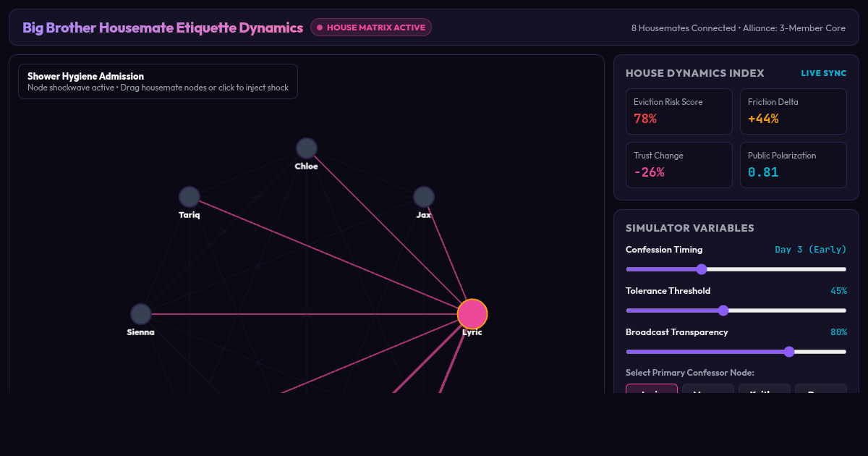The image size is (868, 456).
Task: Click the LIVE SYNC indicator
Action: 824,73
